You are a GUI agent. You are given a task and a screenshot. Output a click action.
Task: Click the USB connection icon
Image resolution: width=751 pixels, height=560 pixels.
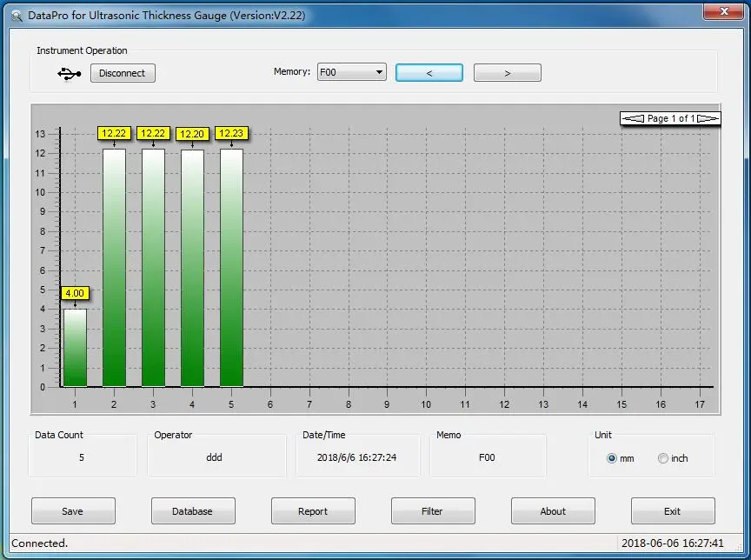70,74
